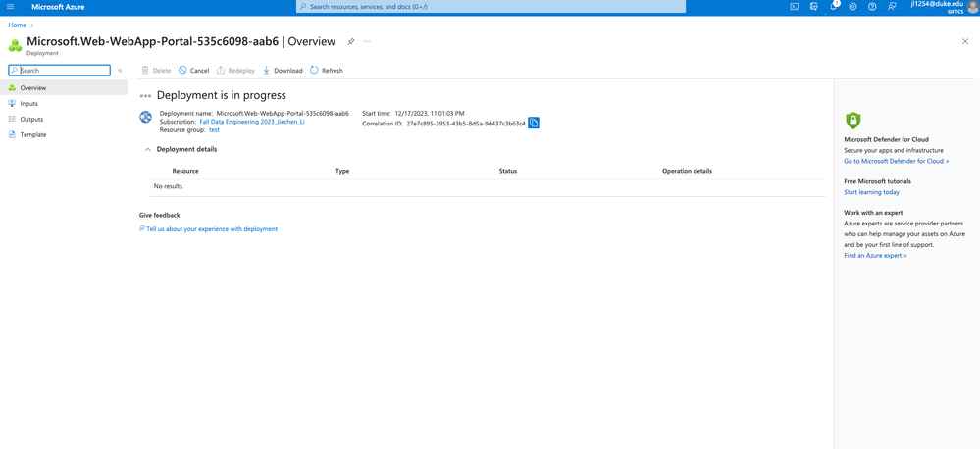
Task: Close the deployment overview blade
Action: tap(965, 41)
